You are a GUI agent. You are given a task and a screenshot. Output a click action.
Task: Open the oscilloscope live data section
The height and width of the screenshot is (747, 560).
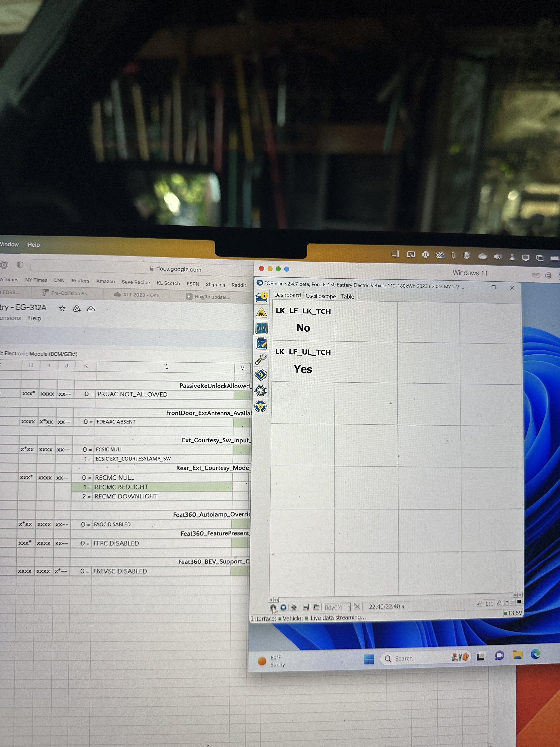coord(261,328)
